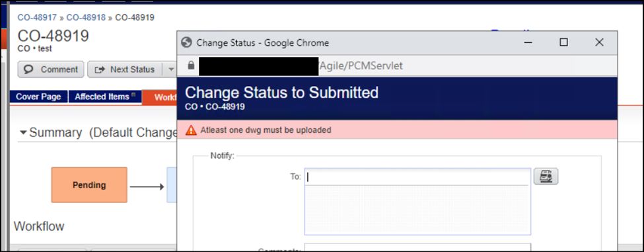Click the lock icon in popup address bar
Image resolution: width=644 pixels, height=252 pixels.
coord(191,65)
